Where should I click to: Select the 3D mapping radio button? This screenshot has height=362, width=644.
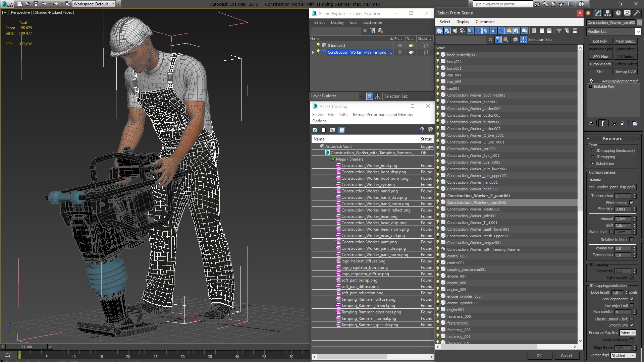(x=592, y=157)
